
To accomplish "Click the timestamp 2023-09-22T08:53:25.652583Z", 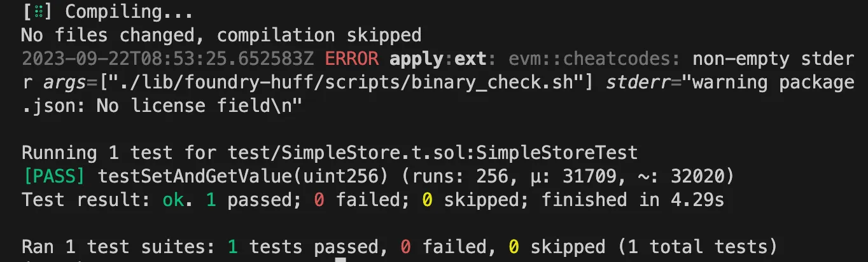I will [x=168, y=59].
